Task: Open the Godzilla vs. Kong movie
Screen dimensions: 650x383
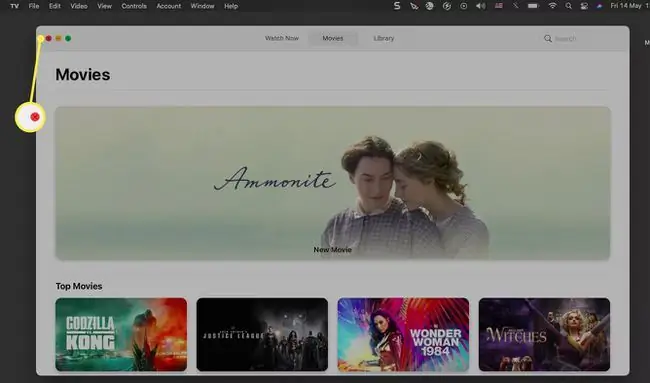Action: pos(121,334)
